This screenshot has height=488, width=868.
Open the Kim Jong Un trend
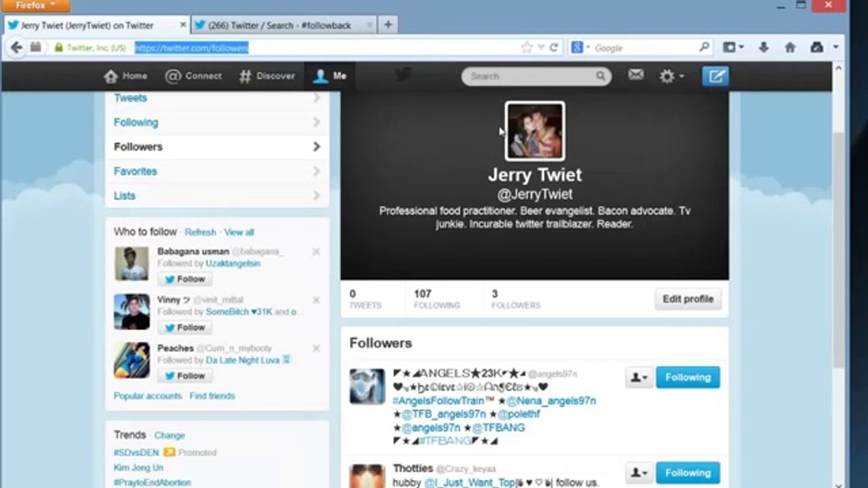click(138, 468)
